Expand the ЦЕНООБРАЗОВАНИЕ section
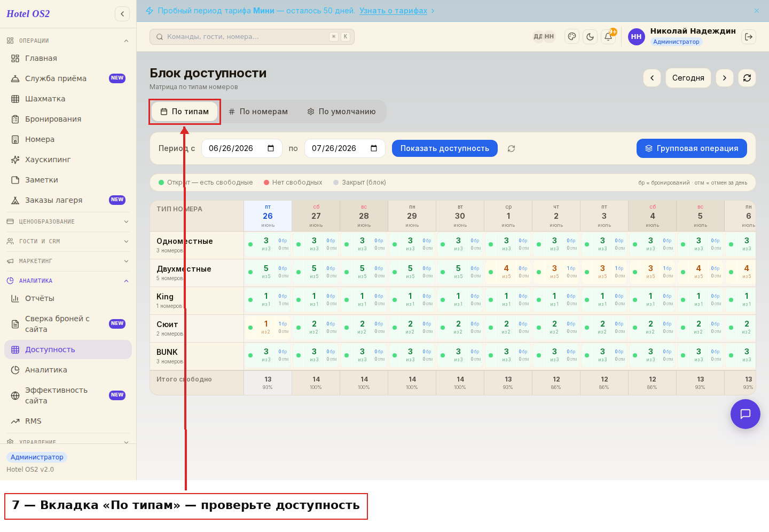This screenshot has width=769, height=532. (x=68, y=221)
